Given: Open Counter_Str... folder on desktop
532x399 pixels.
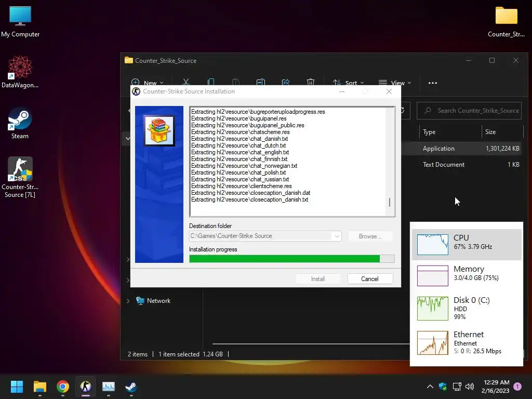Looking at the screenshot, I should click(506, 22).
